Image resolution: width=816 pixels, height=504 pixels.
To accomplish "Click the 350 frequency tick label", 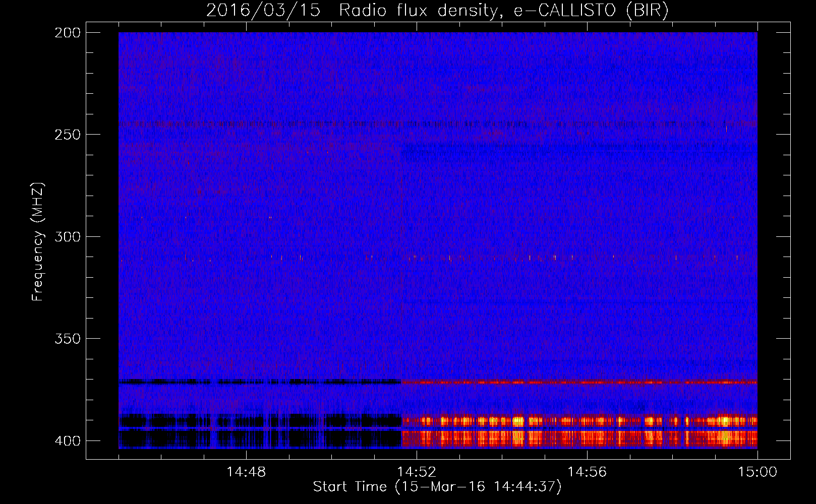I will point(67,339).
